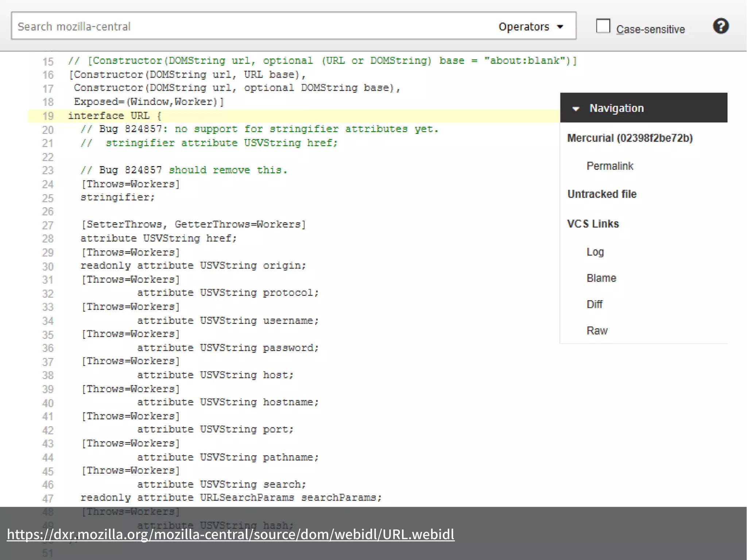This screenshot has width=747, height=560.
Task: Select line number 15
Action: 48,61
